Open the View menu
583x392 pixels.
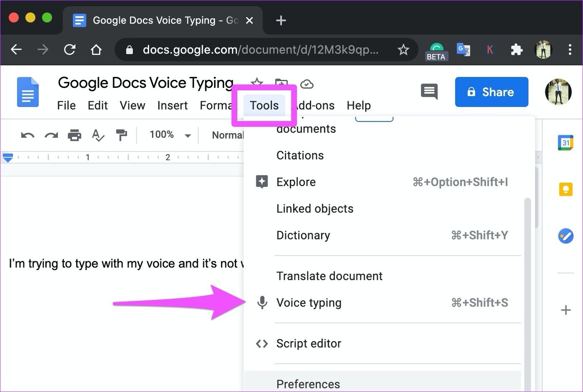point(132,105)
